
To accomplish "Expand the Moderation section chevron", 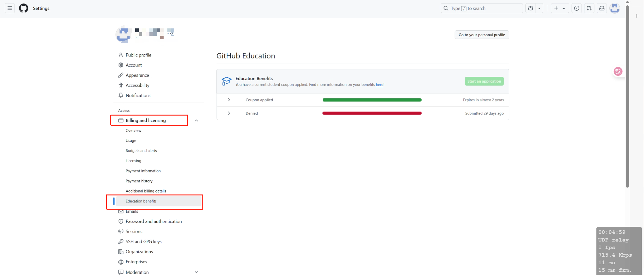I will [196, 272].
